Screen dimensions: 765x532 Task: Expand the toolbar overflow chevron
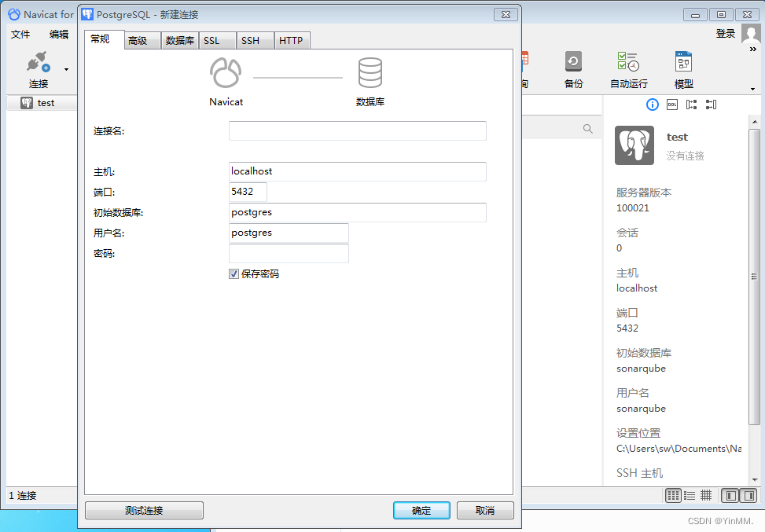752,50
